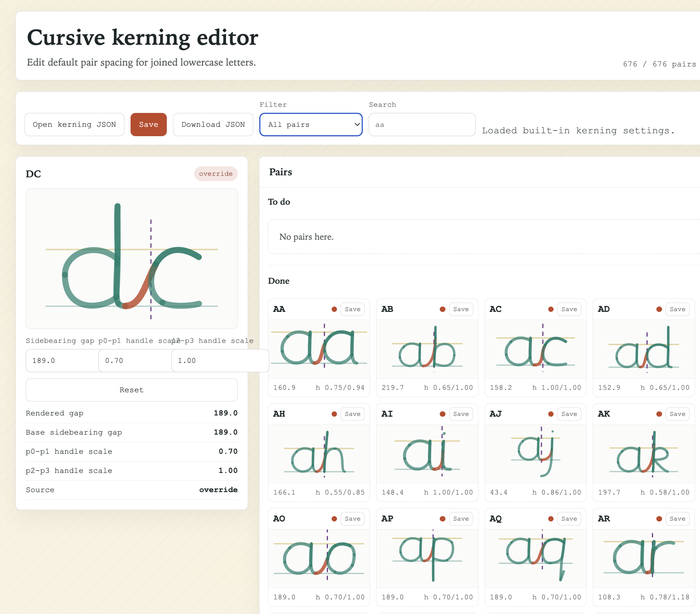Select the AP pair preview thumbnail
Image resolution: width=700 pixels, height=614 pixels.
(x=427, y=559)
